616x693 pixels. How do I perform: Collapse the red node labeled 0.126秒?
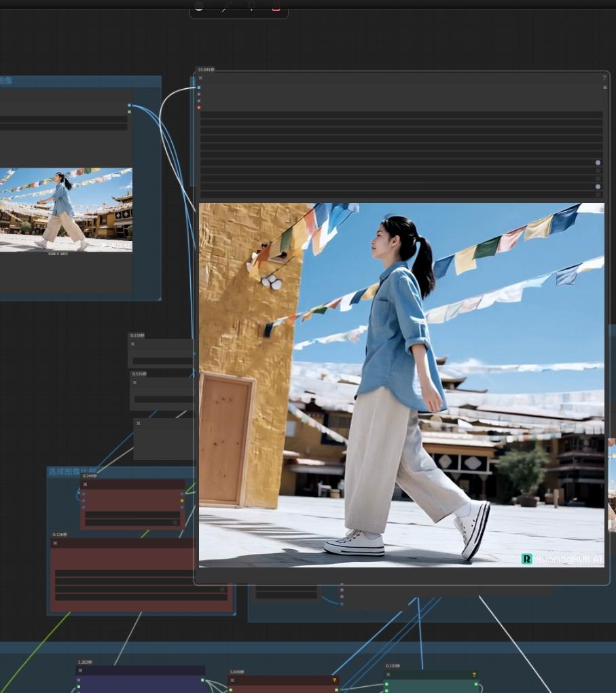click(x=55, y=543)
